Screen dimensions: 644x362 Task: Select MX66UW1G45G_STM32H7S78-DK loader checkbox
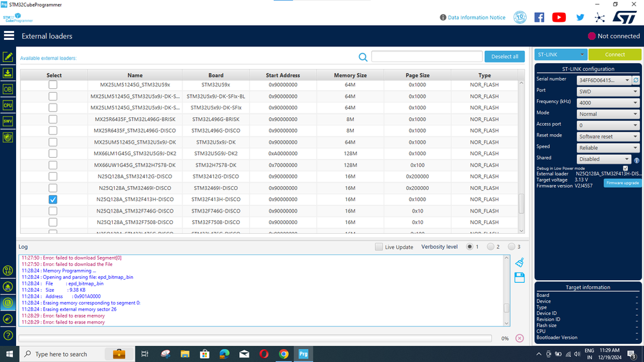click(x=53, y=165)
